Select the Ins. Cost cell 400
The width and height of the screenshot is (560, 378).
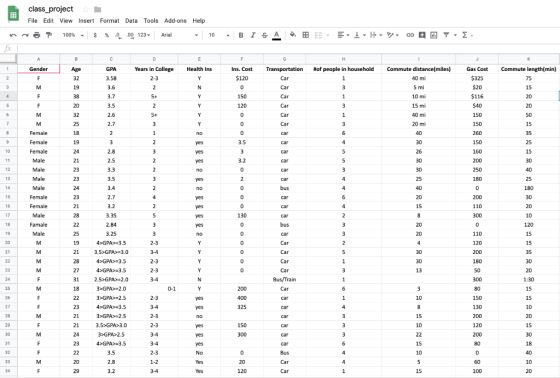tap(242, 298)
